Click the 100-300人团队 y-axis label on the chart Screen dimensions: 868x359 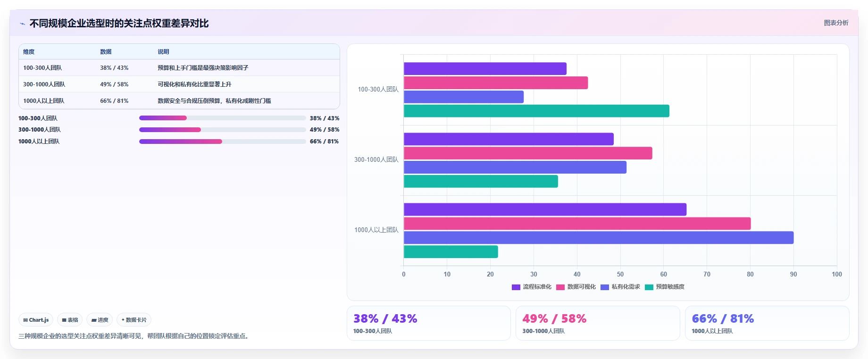(378, 90)
